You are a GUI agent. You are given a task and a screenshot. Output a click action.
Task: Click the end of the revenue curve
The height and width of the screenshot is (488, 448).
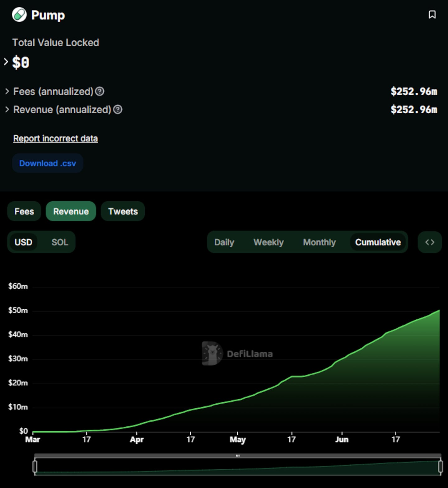(x=439, y=310)
